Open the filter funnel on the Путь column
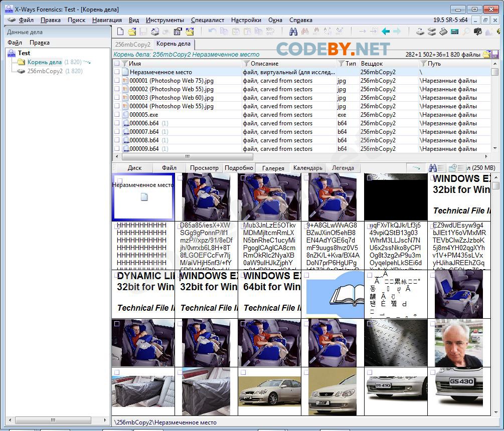Screen dimensions: 504x431 click(x=423, y=64)
